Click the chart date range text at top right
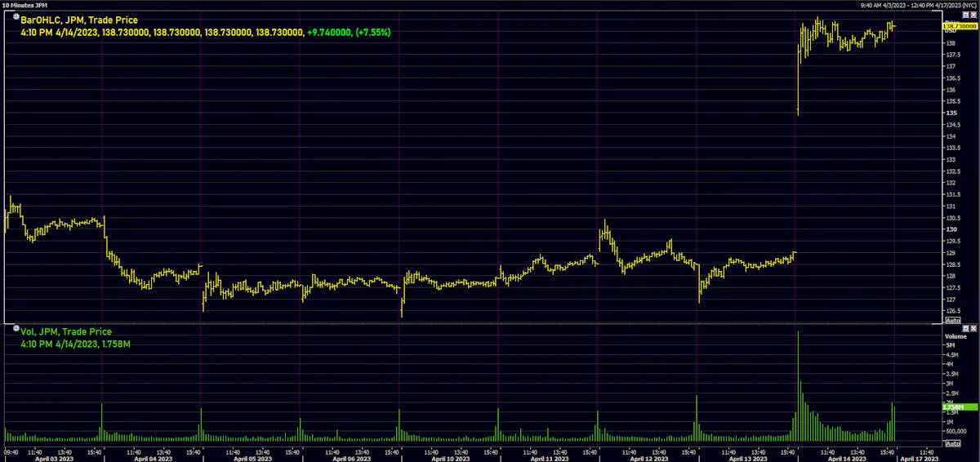980x462 pixels. pos(918,5)
